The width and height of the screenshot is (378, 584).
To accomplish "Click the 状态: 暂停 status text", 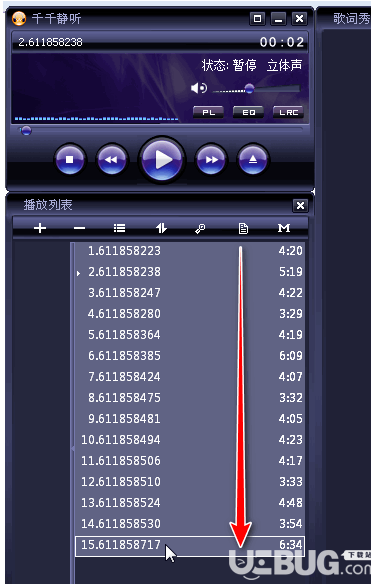I will (x=229, y=65).
